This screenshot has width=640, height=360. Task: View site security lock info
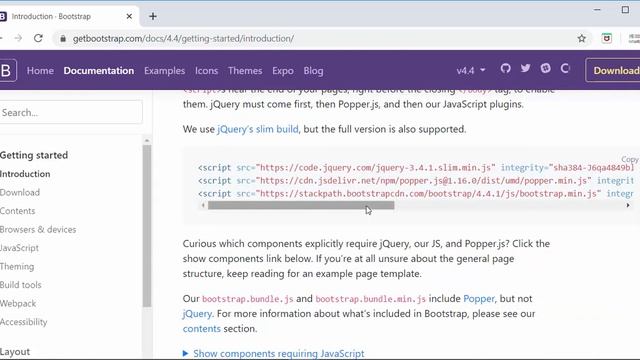tap(62, 38)
